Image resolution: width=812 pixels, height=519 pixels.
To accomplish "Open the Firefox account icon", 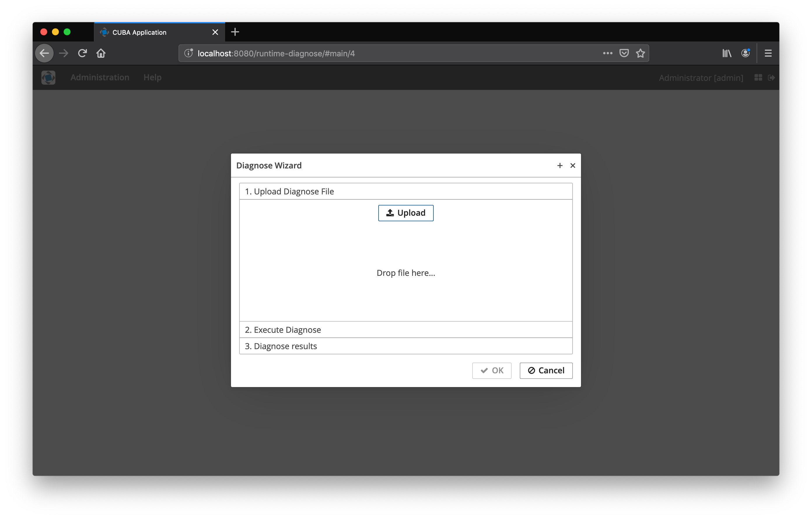I will coord(745,53).
